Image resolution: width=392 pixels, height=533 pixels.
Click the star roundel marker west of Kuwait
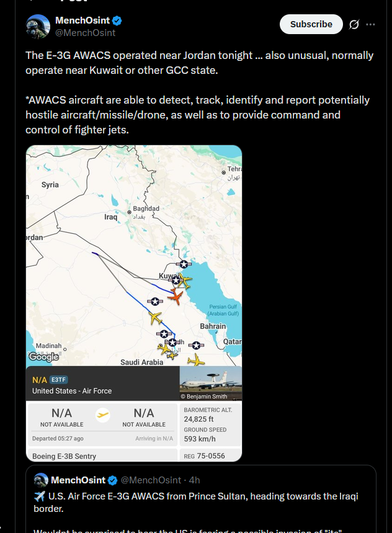point(155,301)
